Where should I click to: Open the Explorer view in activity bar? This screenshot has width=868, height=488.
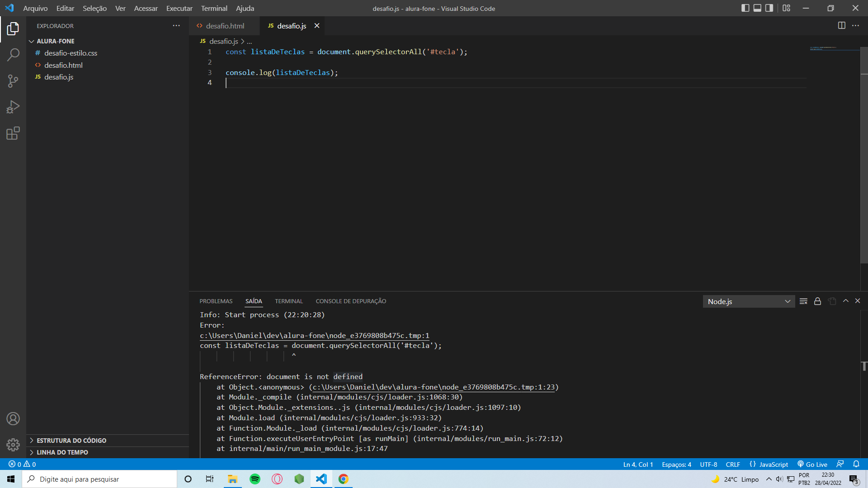pos(13,29)
